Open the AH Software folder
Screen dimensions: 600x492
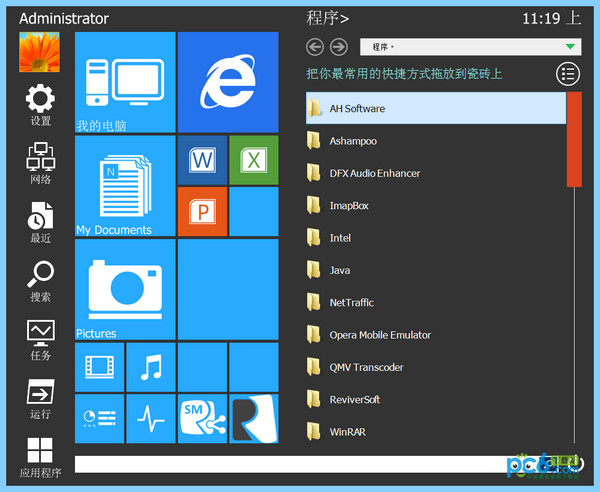pyautogui.click(x=436, y=108)
